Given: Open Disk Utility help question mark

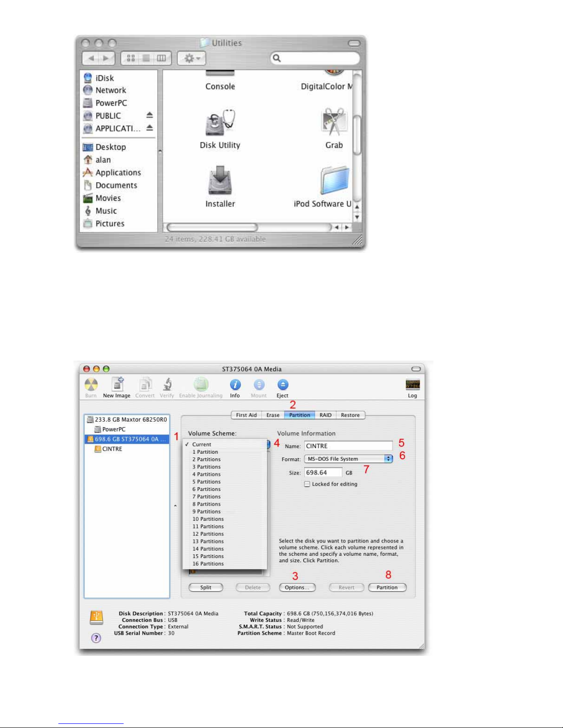Looking at the screenshot, I should (96, 638).
